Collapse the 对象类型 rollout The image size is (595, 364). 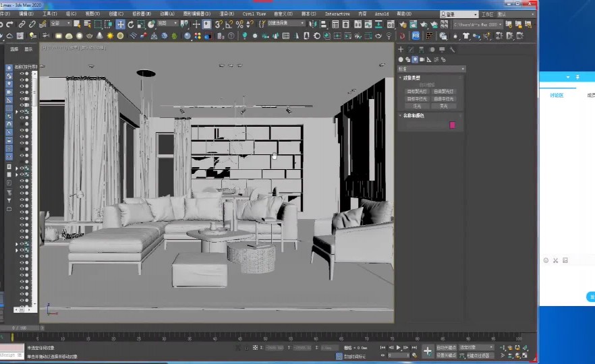tap(412, 78)
